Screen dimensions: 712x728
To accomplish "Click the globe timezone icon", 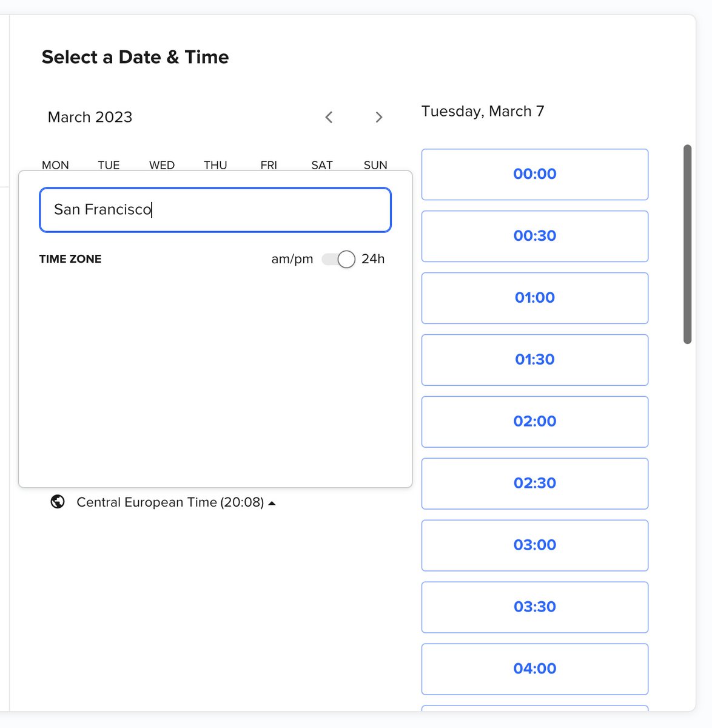I will point(58,502).
